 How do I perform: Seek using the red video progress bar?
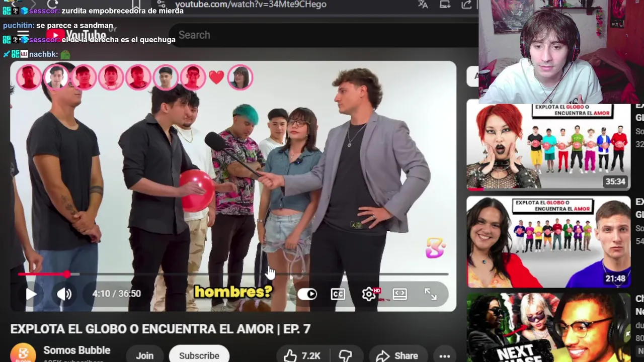coord(233,274)
